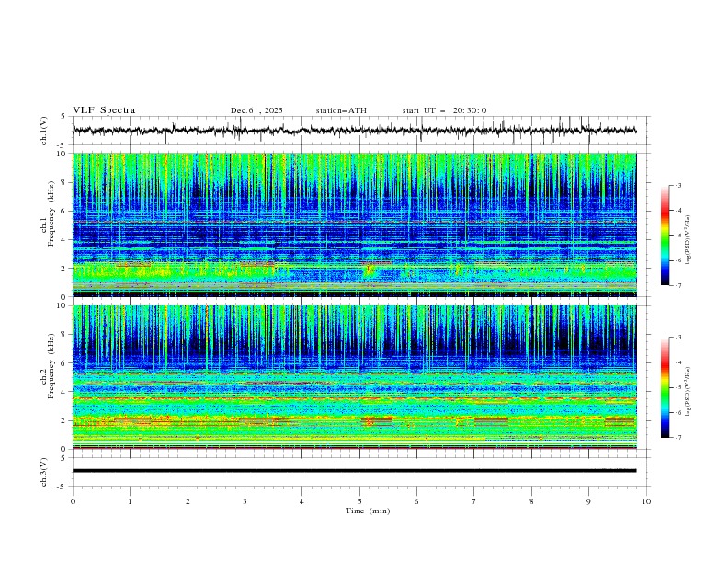Screen dimensions: 728x563
Task: Click the "8" kHz tick on ch.2 axis
Action: click(64, 335)
